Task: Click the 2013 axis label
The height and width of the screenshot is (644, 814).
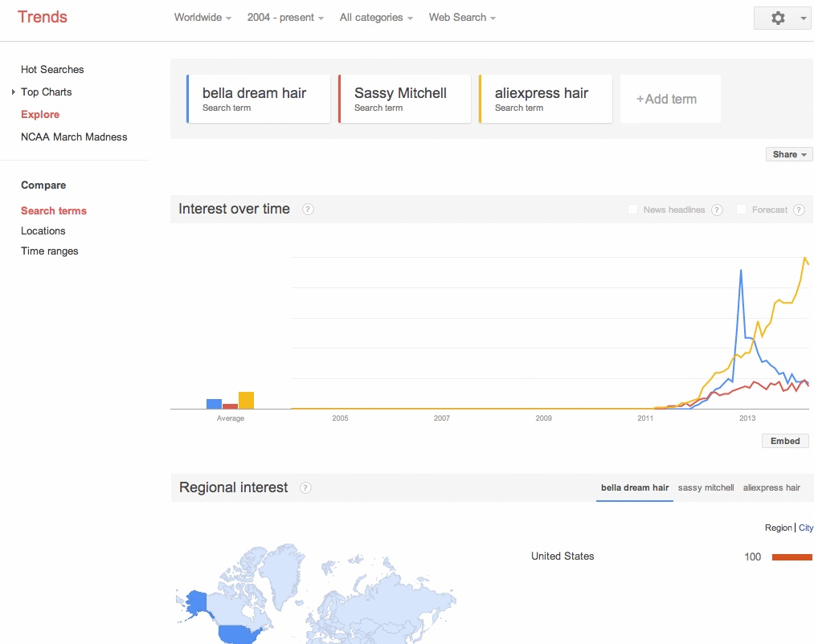Action: click(747, 418)
